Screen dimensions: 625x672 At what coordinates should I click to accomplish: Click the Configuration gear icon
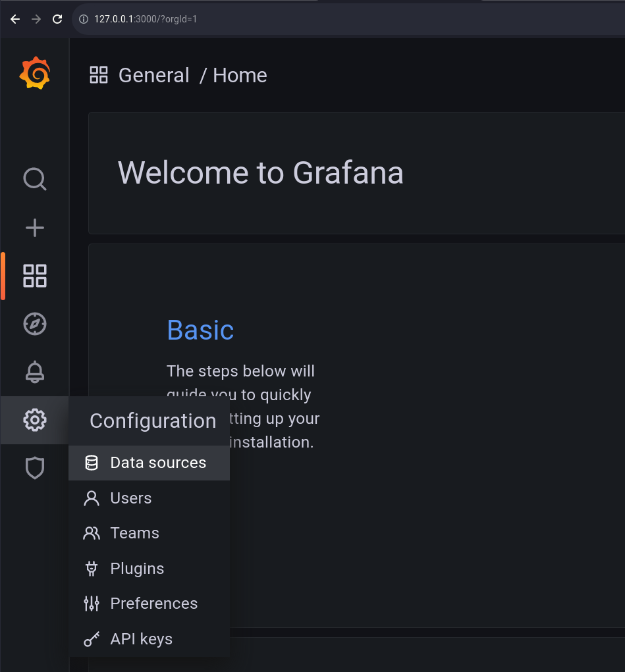coord(34,420)
